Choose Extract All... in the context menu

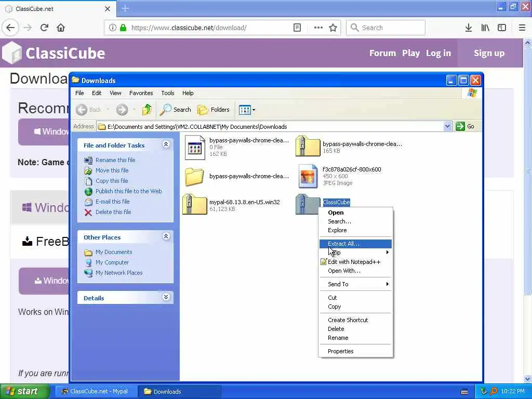click(355, 244)
